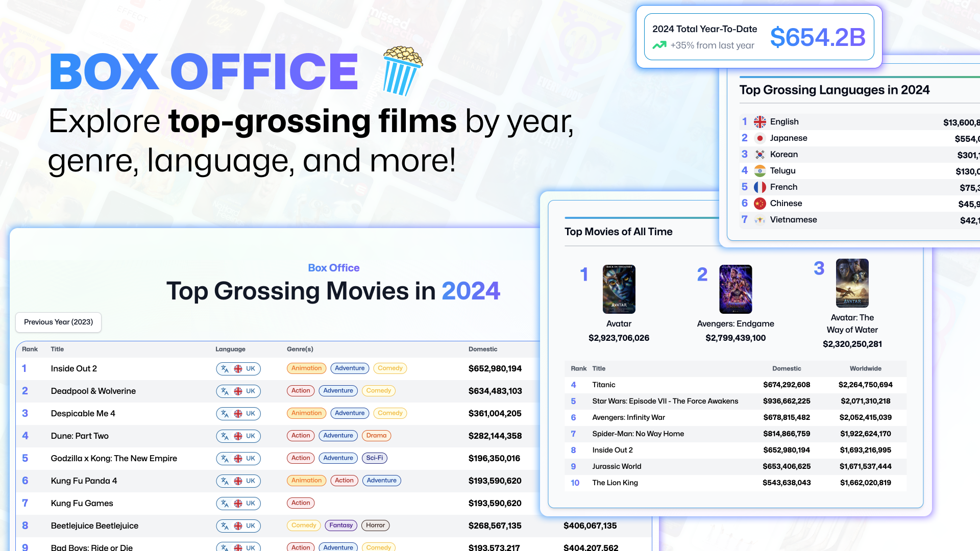
Task: Click Inside Out 2 in all-time table
Action: 612,450
